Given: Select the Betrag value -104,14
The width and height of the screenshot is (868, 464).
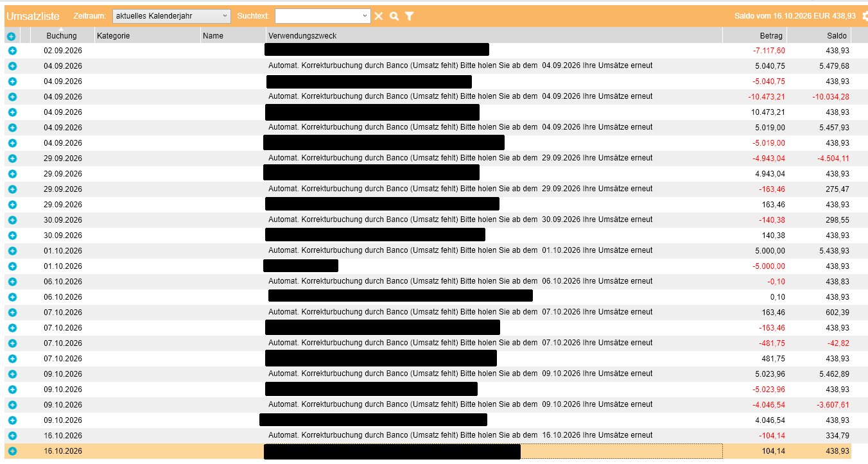Looking at the screenshot, I should pos(772,436).
